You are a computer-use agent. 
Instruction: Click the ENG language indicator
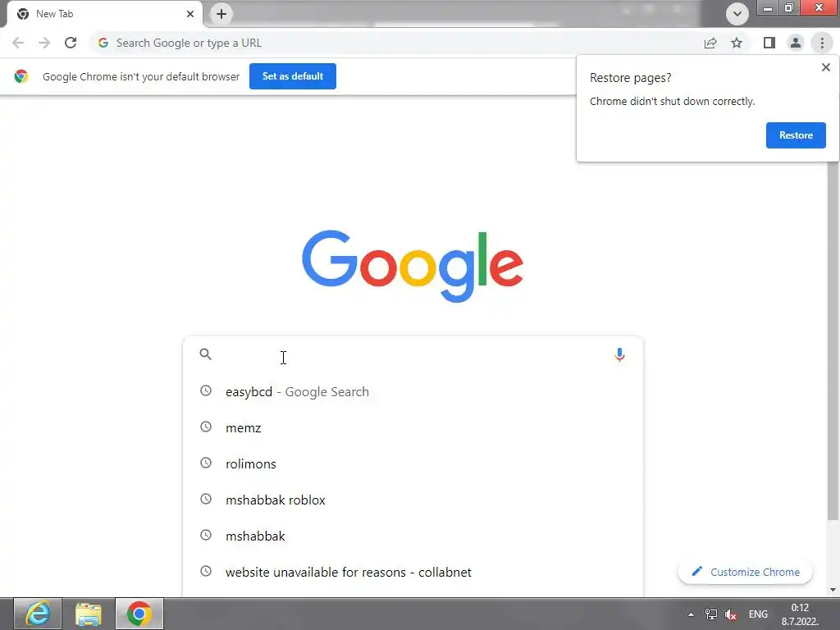[758, 614]
